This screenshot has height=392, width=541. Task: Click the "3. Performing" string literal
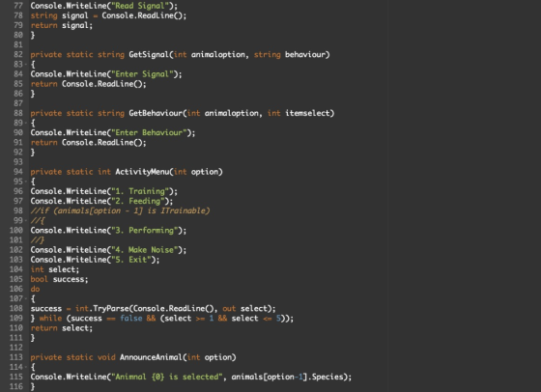pos(144,231)
